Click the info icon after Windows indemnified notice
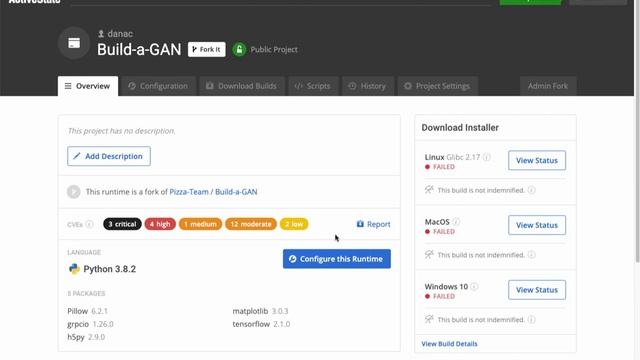Viewport: 640px width, 360px height. pos(531,320)
